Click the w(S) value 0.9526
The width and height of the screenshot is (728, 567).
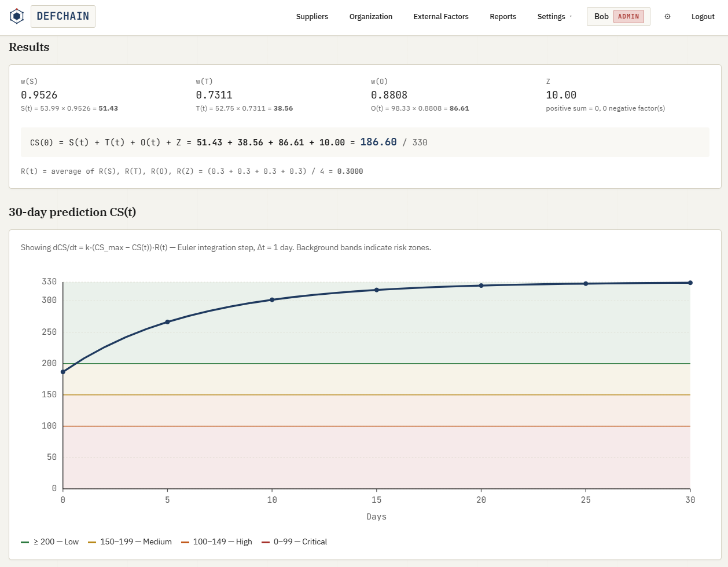point(39,95)
